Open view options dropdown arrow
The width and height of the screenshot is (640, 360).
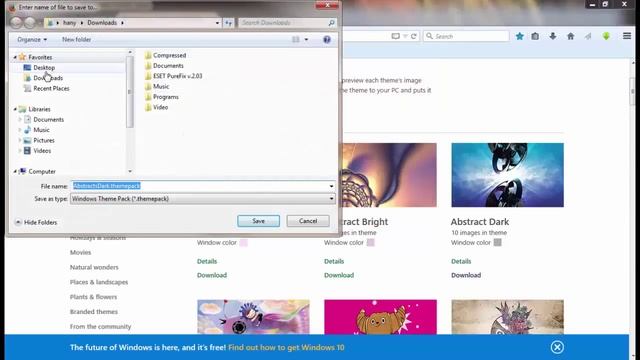click(x=306, y=40)
